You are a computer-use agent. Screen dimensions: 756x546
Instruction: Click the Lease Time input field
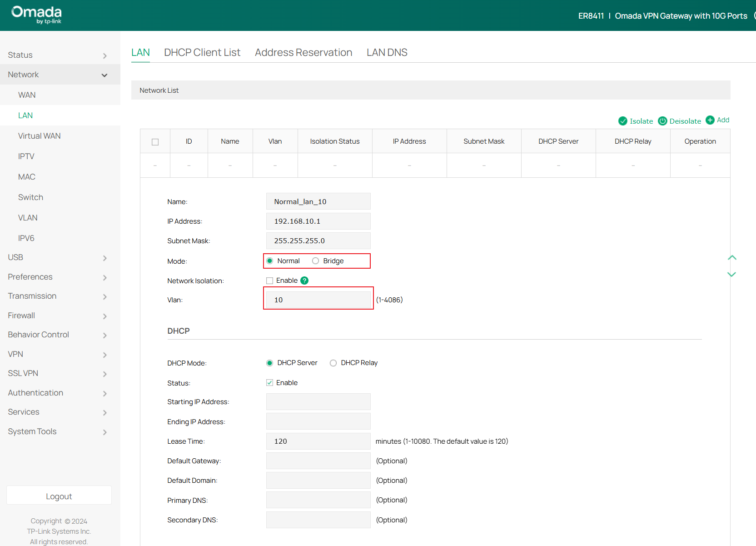[x=318, y=441]
